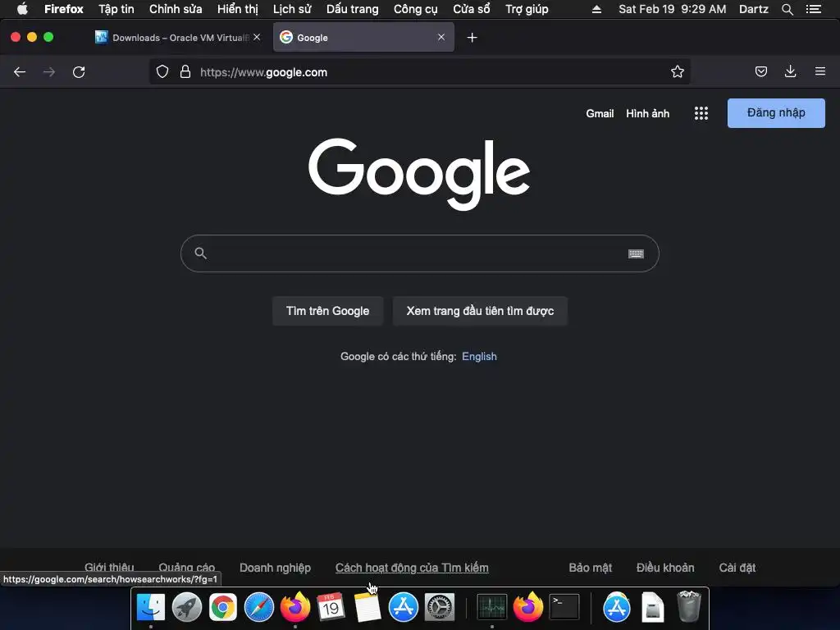Launch Google Chrome from the dock
Image resolution: width=840 pixels, height=630 pixels.
point(223,607)
